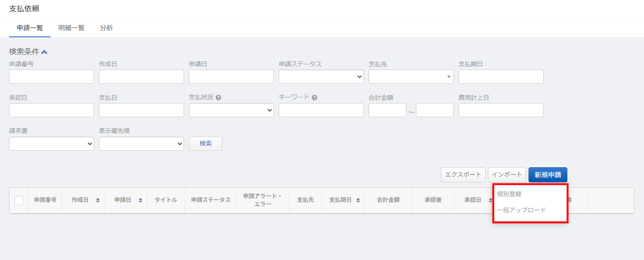This screenshot has width=644, height=260.
Task: Click help icon next to キーワード
Action: pos(314,98)
